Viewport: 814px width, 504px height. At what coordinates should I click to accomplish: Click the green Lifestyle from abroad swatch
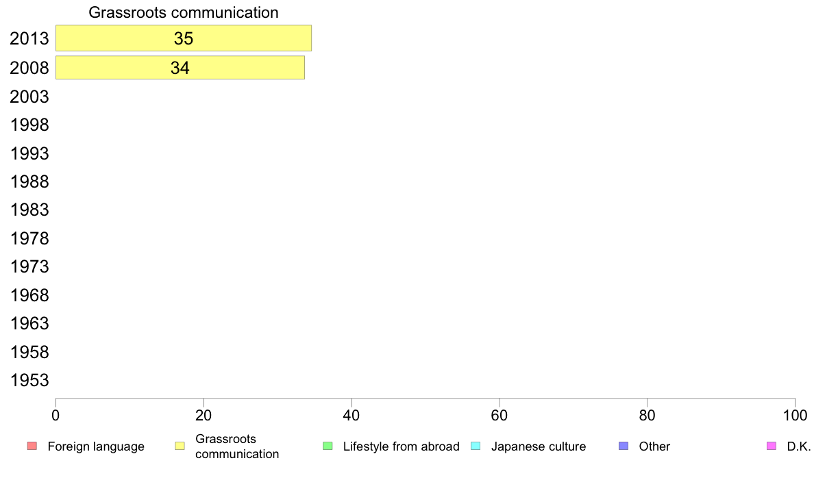[x=328, y=446]
